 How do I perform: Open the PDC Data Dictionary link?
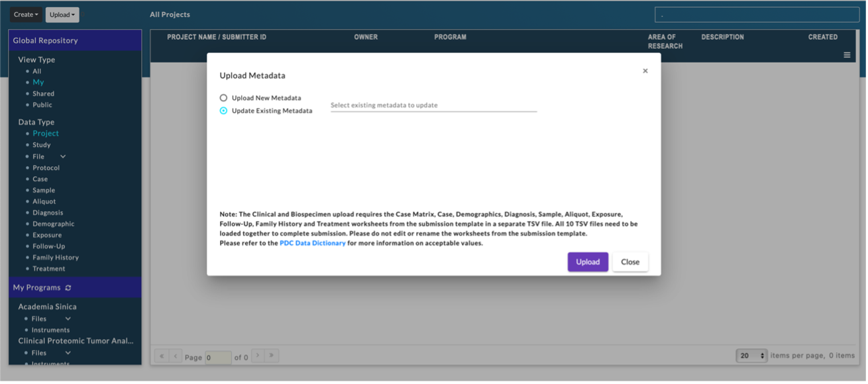(x=312, y=243)
